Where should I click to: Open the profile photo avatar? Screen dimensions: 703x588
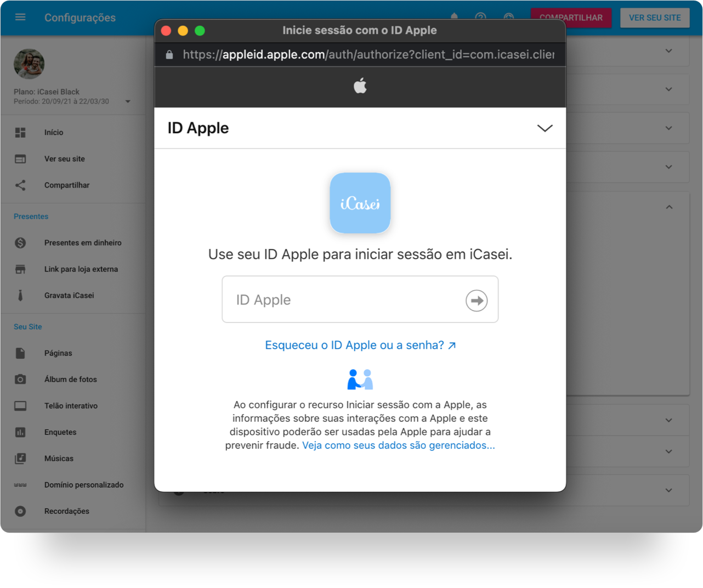(29, 64)
